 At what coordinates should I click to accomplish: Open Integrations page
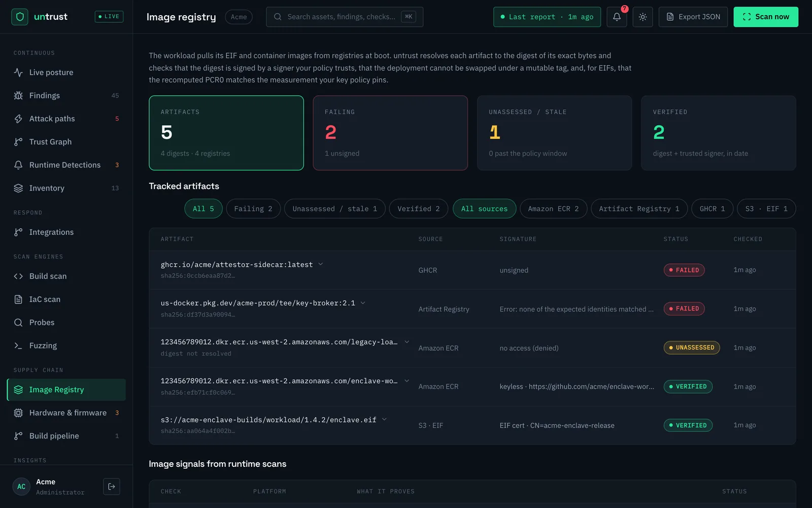(x=66, y=232)
